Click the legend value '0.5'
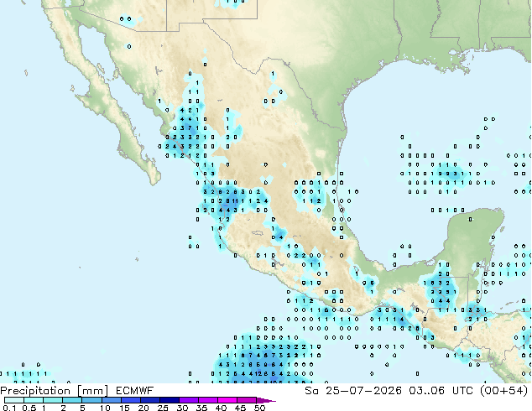532x411 pixels. pyautogui.click(x=29, y=408)
